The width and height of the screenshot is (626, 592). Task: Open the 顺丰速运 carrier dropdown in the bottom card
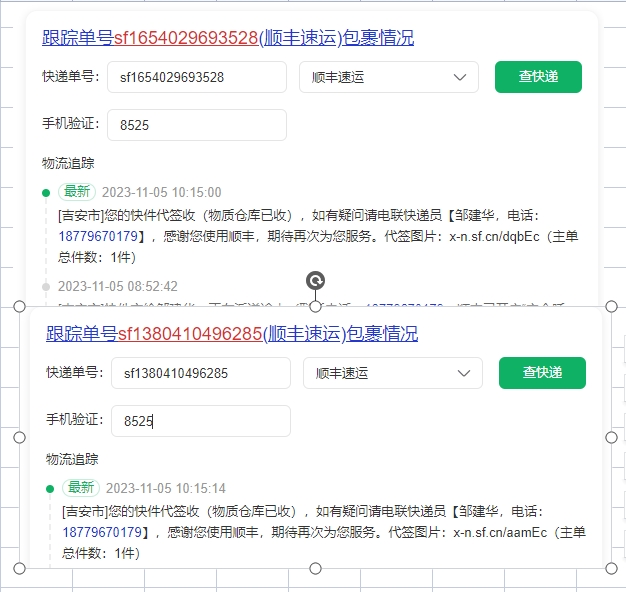[393, 373]
